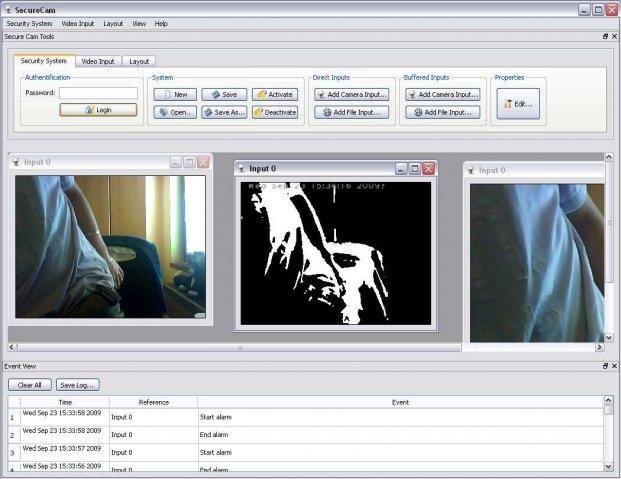The width and height of the screenshot is (621, 479).
Task: Click the Clear All events button
Action: [31, 384]
